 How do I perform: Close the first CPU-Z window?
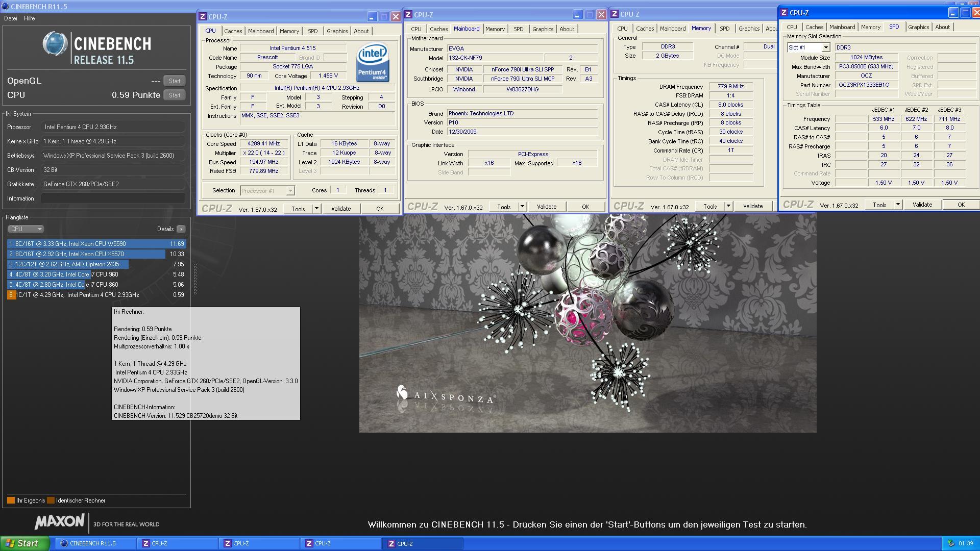pos(395,17)
